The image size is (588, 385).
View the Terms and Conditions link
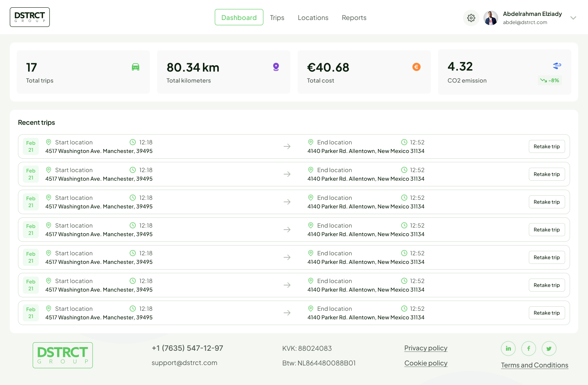coord(535,365)
